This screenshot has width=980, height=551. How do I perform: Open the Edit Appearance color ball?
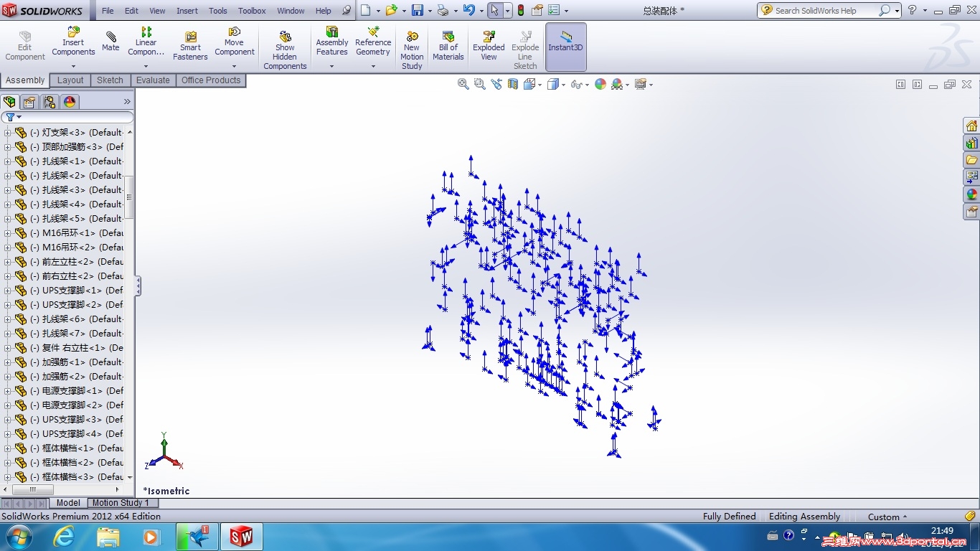point(600,84)
